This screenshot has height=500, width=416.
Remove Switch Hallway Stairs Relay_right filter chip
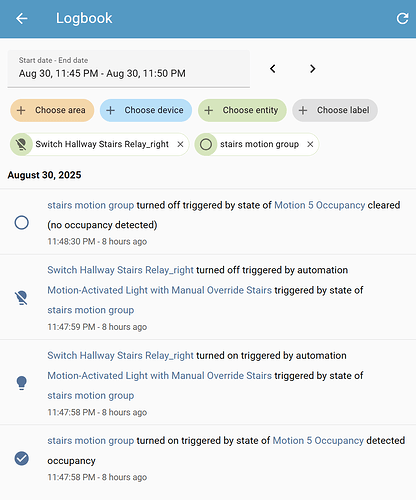tap(180, 144)
